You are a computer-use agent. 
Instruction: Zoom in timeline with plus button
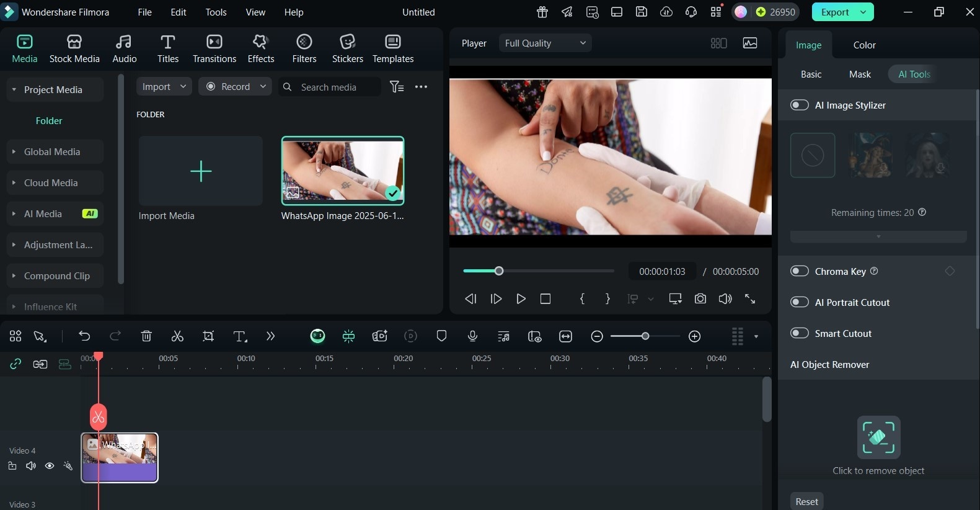point(695,336)
